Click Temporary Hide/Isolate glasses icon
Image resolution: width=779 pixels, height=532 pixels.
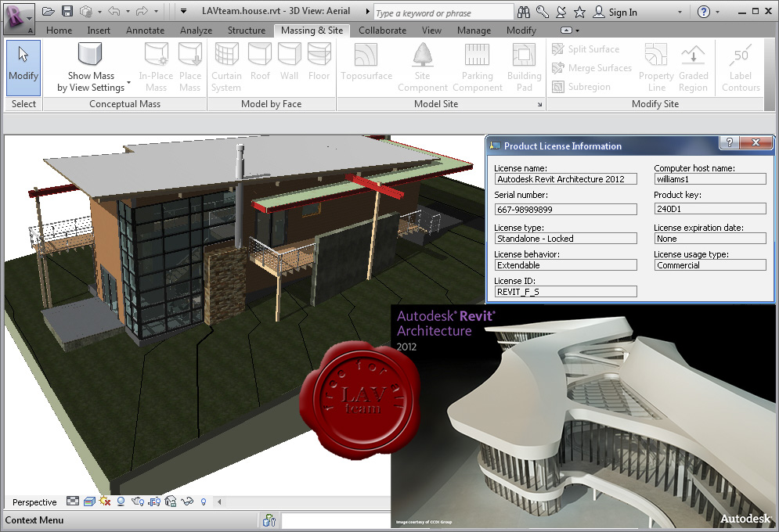point(187,501)
